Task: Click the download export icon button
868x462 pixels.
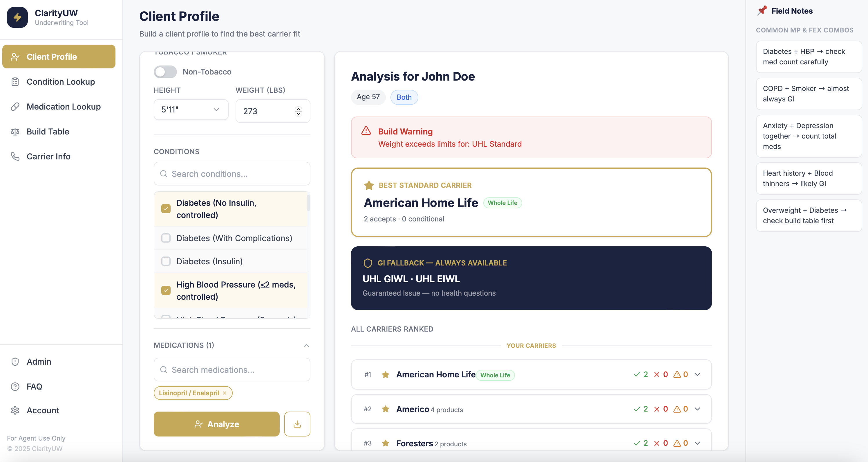Action: (297, 424)
